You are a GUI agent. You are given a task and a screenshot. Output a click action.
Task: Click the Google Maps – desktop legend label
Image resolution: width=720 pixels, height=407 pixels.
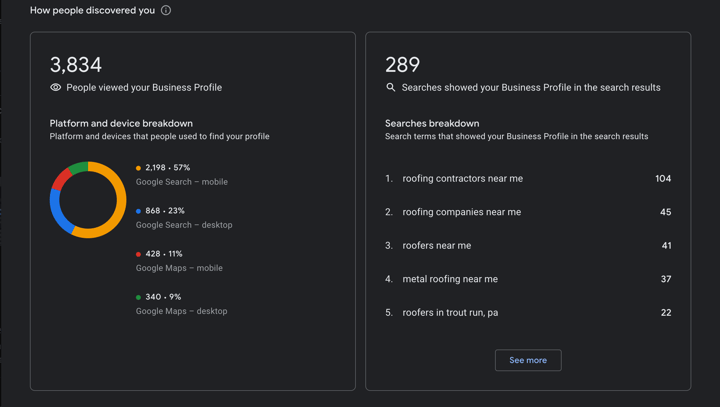[x=181, y=311]
